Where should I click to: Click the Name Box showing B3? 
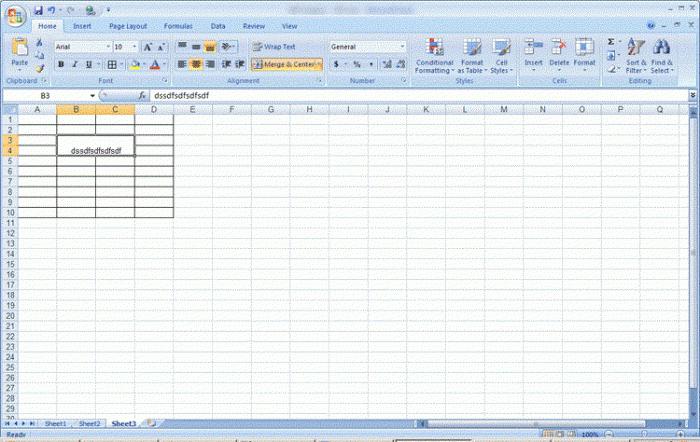point(45,96)
